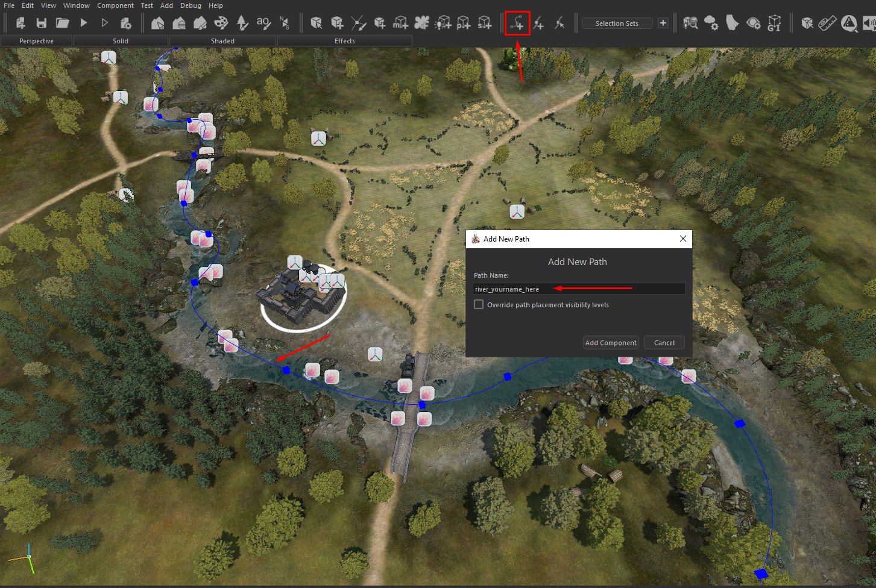
Task: Open a scene with the folder icon
Action: [62, 23]
